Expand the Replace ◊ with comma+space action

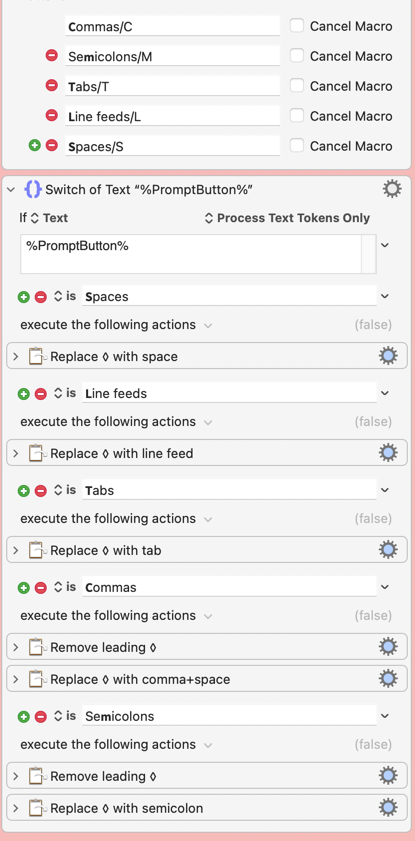(16, 679)
